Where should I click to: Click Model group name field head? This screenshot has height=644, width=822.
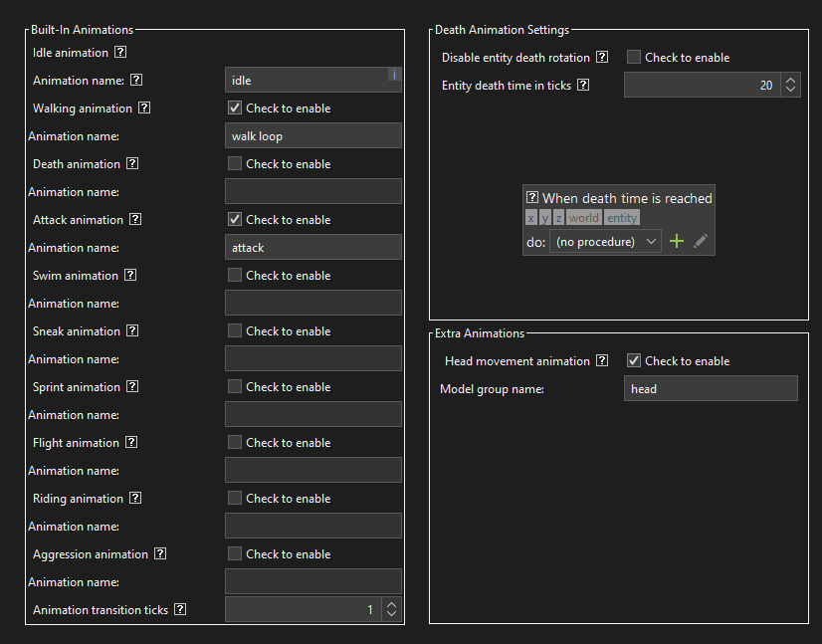711,388
